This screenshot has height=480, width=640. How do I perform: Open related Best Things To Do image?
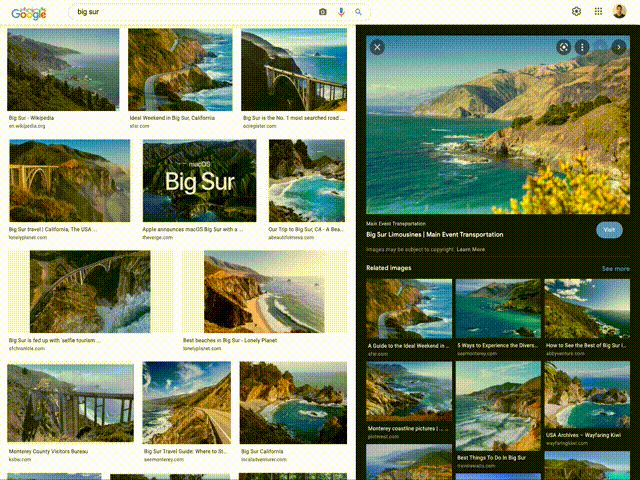coord(498,406)
